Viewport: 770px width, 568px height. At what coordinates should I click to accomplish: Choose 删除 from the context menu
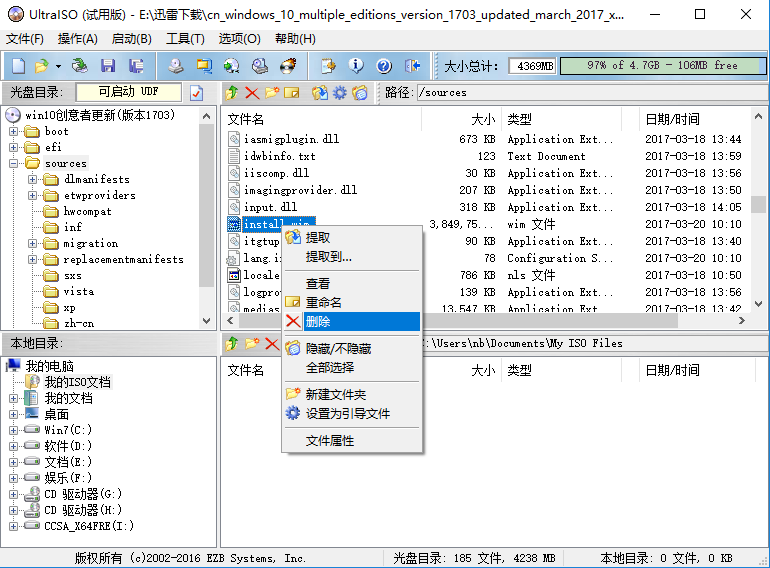(x=352, y=322)
